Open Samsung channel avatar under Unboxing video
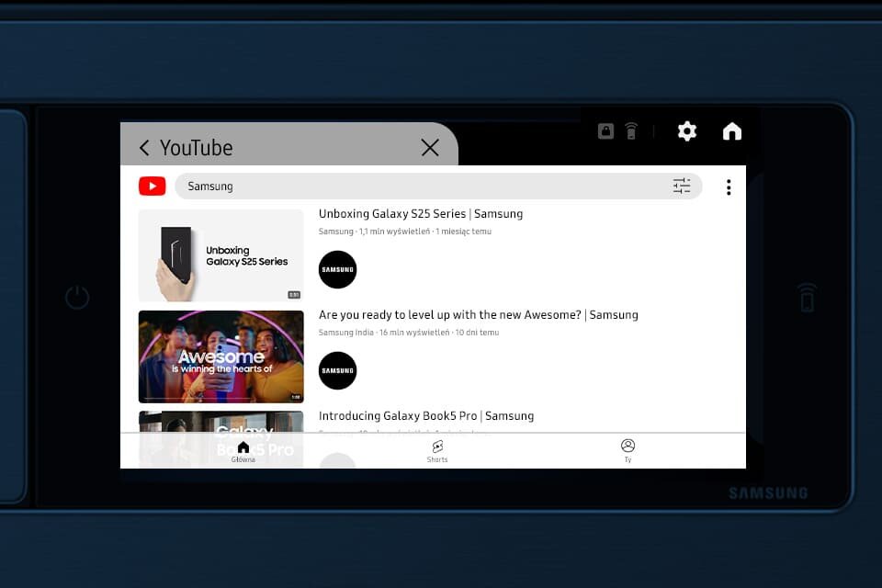Screen dimensions: 882x588 click(x=337, y=269)
